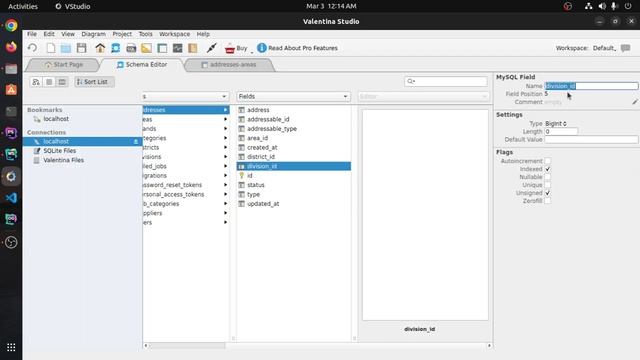The height and width of the screenshot is (360, 640).
Task: Open Google Chrome from the dock
Action: point(11,25)
